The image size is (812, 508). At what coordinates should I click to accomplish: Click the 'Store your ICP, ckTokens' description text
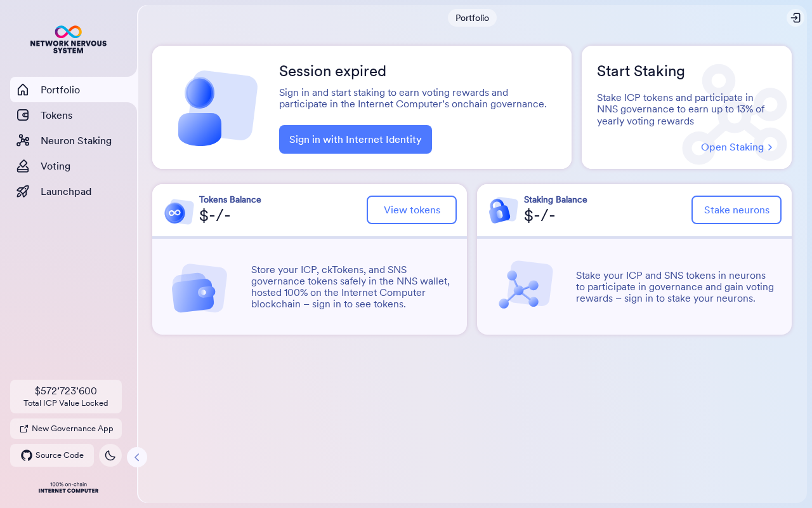[x=351, y=287]
